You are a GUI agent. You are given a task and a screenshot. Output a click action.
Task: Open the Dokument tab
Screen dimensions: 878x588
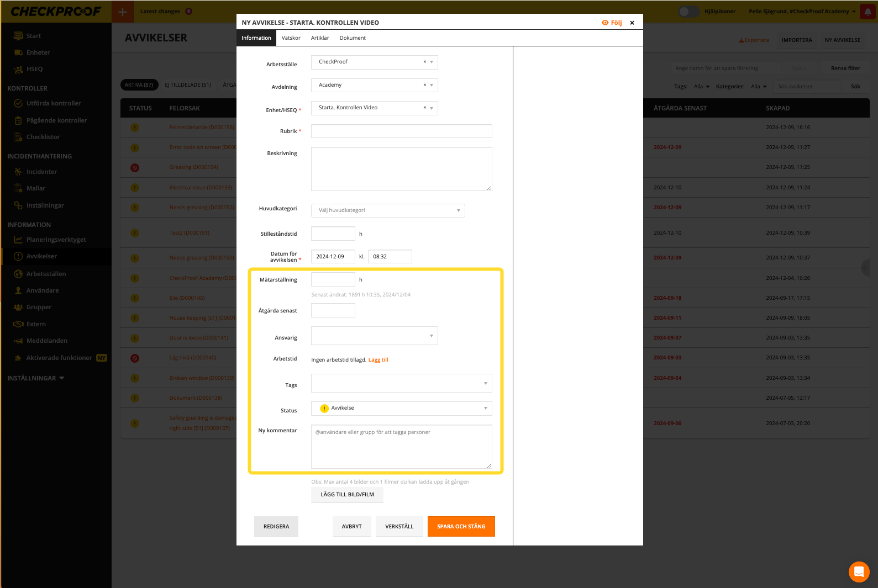pos(353,38)
